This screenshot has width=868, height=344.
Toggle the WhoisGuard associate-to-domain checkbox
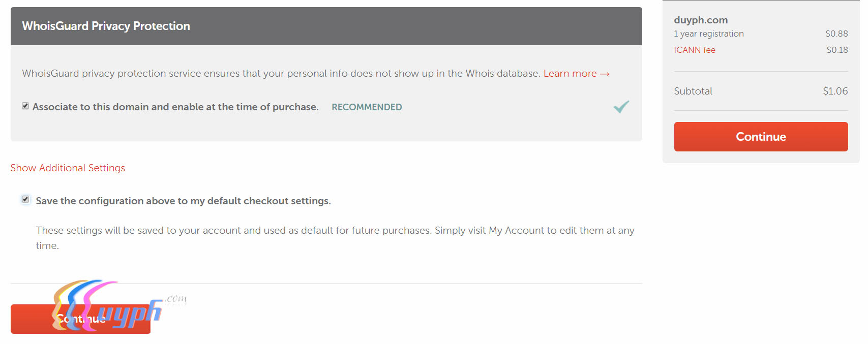click(25, 106)
